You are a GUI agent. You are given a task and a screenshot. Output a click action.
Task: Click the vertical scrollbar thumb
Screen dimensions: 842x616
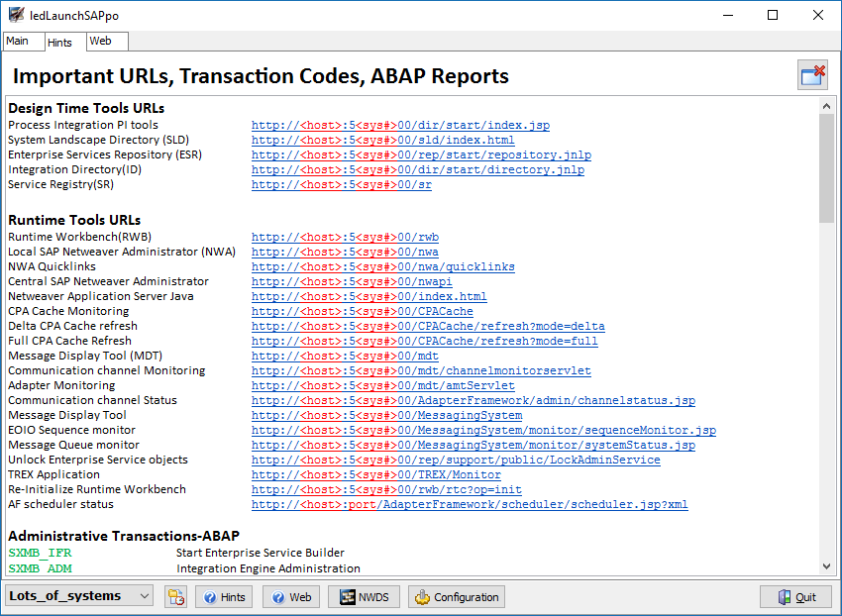click(826, 168)
